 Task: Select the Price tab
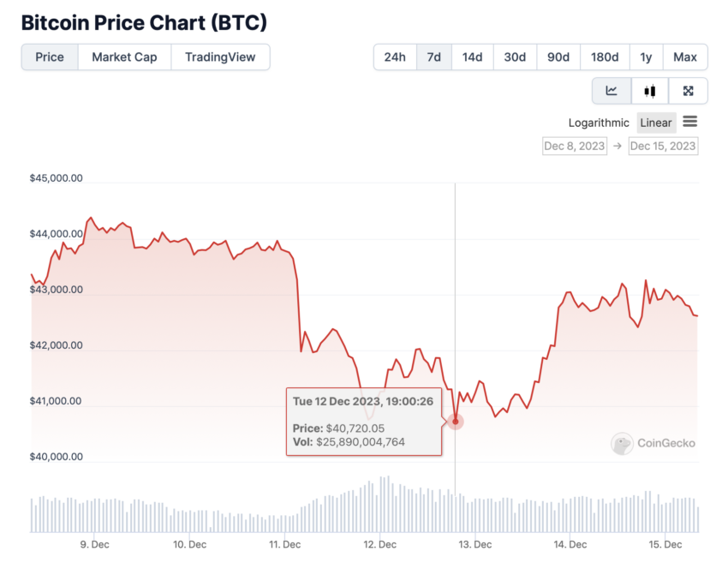[50, 57]
